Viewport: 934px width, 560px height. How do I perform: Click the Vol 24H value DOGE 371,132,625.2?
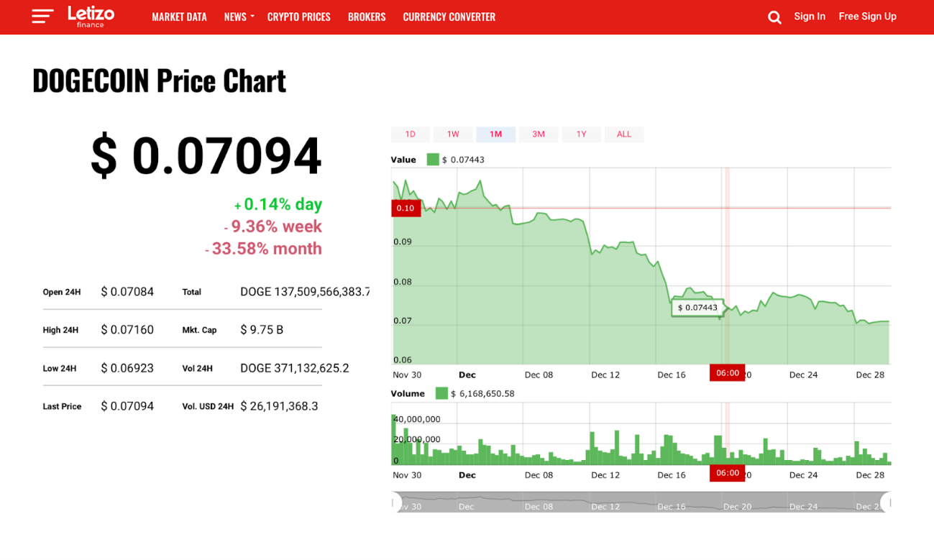coord(295,368)
